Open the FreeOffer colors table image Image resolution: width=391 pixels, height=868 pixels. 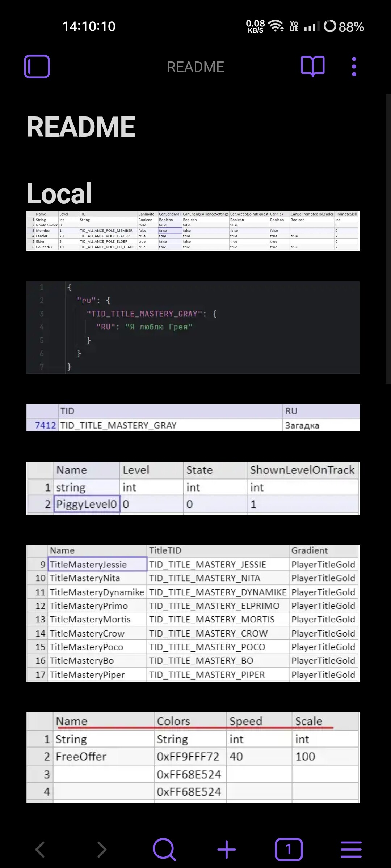click(193, 757)
